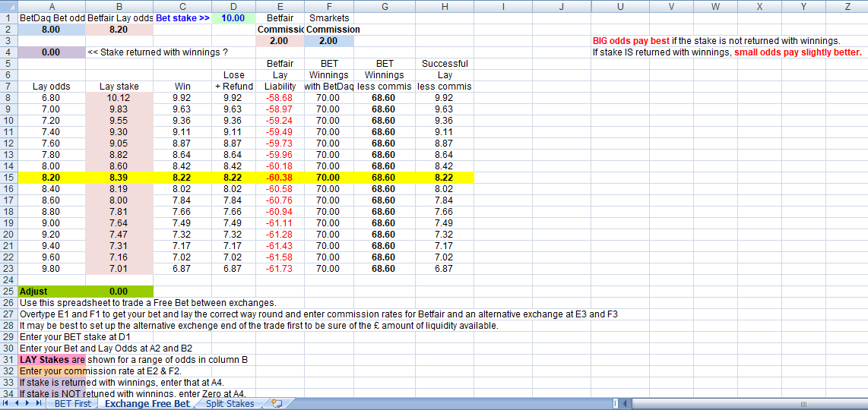Select the Betfair lay odds cell 8.20
This screenshot has width=868, height=410.
tap(119, 30)
